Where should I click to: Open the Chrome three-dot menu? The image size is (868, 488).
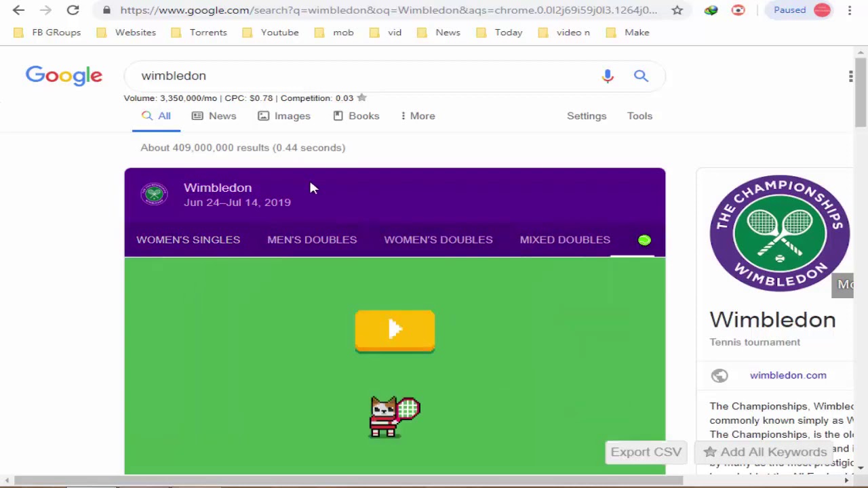point(850,10)
